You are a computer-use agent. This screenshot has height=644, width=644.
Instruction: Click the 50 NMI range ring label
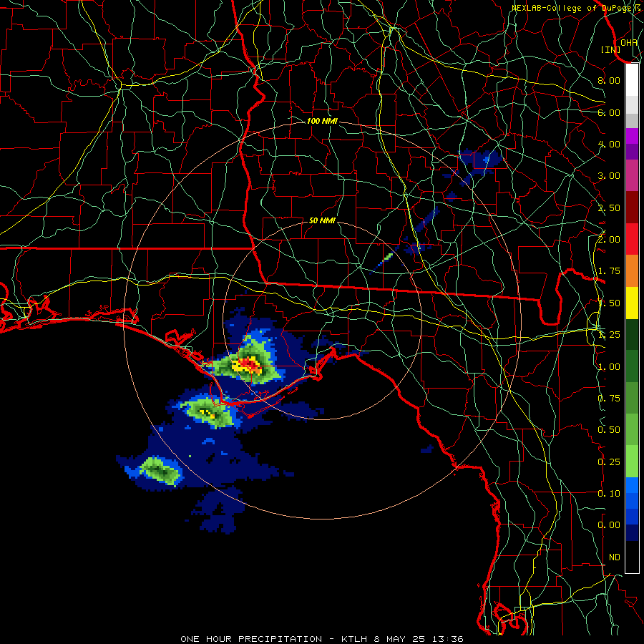pyautogui.click(x=322, y=220)
